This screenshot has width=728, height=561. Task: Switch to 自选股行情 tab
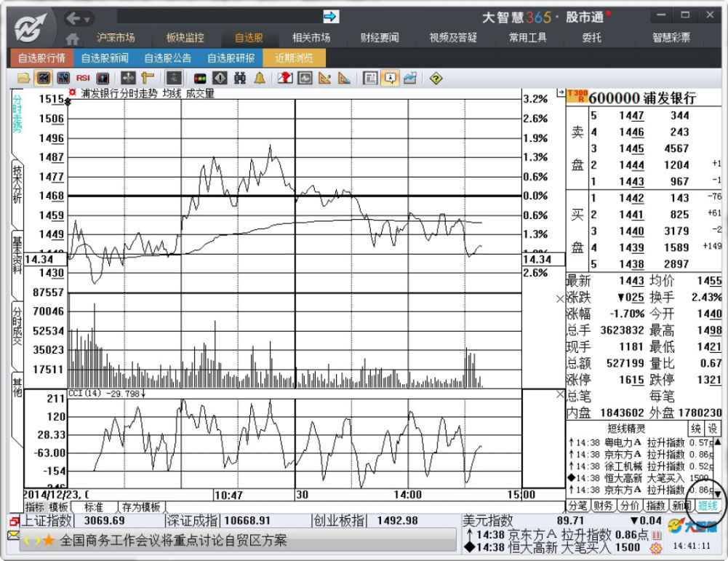pyautogui.click(x=41, y=58)
